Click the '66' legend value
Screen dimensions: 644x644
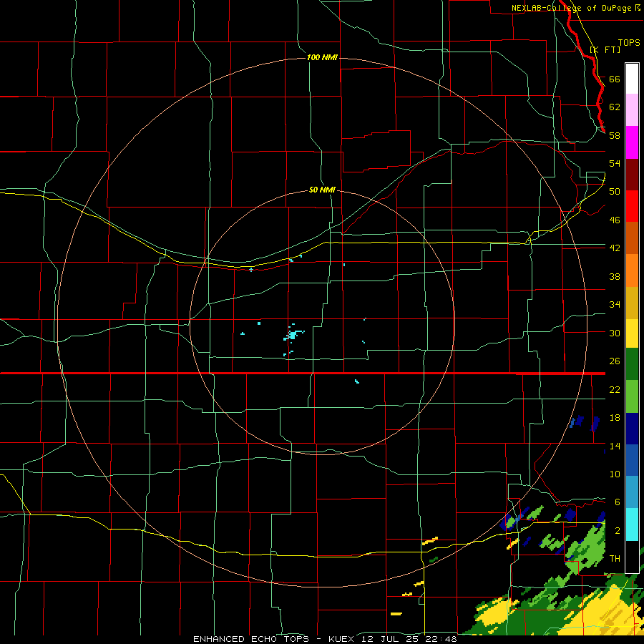coord(615,79)
